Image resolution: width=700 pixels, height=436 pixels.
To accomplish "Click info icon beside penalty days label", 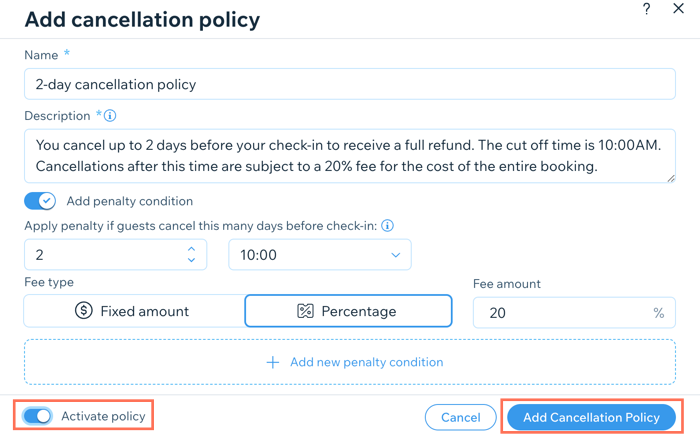I will [x=388, y=226].
